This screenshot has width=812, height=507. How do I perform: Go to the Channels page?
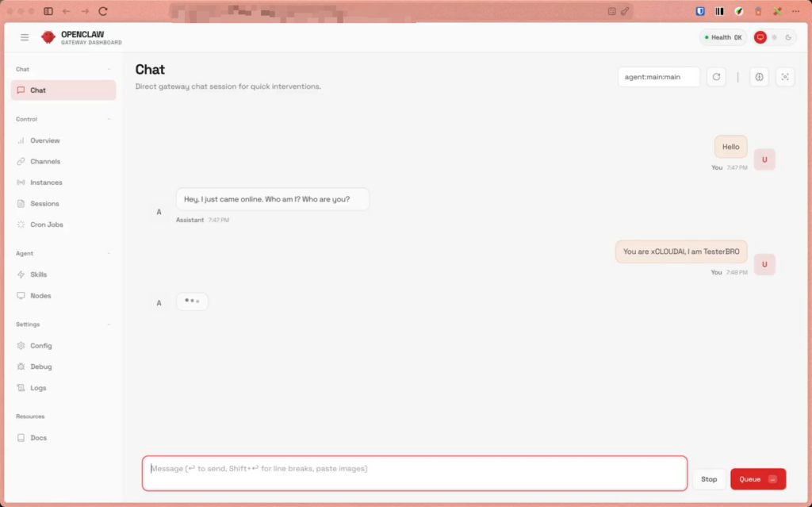click(x=63, y=162)
